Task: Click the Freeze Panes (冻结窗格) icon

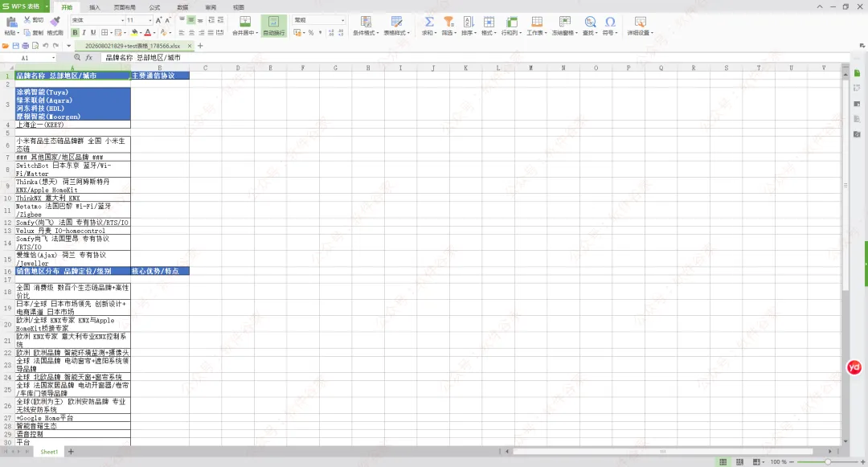Action: [565, 22]
